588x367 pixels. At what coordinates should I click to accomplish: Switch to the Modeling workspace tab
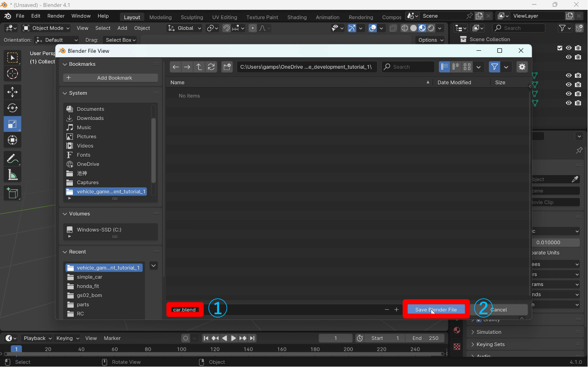[x=161, y=17]
